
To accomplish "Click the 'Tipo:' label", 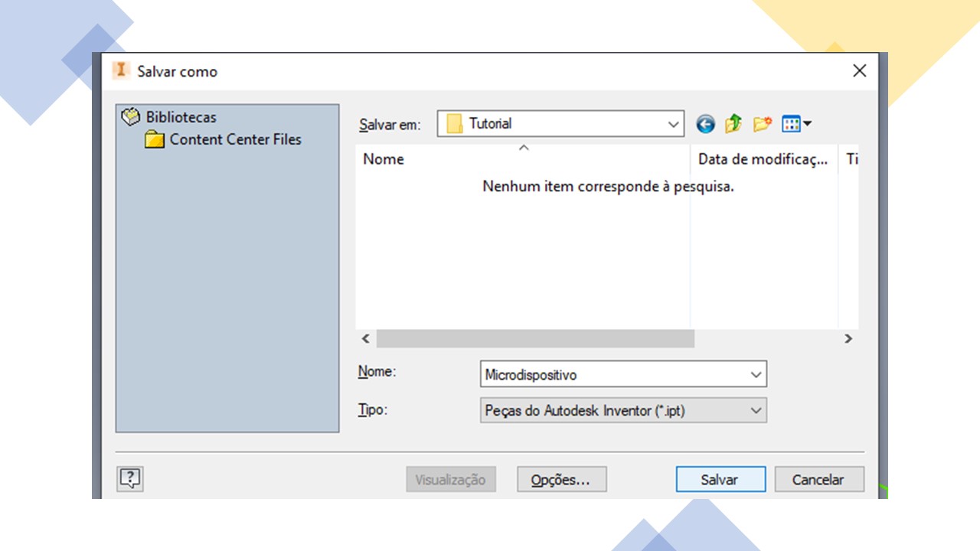I will click(x=373, y=409).
